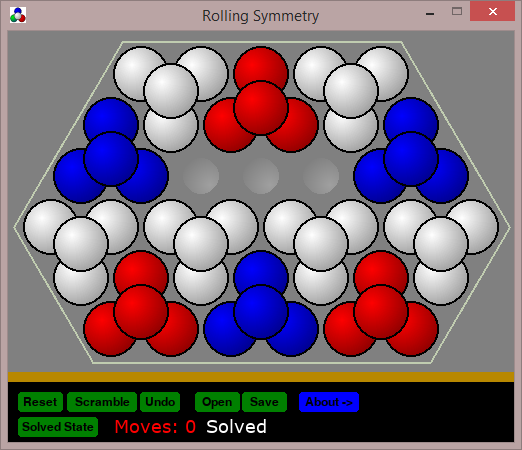Close the Rolling Symmetry window
The image size is (522, 450).
click(493, 12)
